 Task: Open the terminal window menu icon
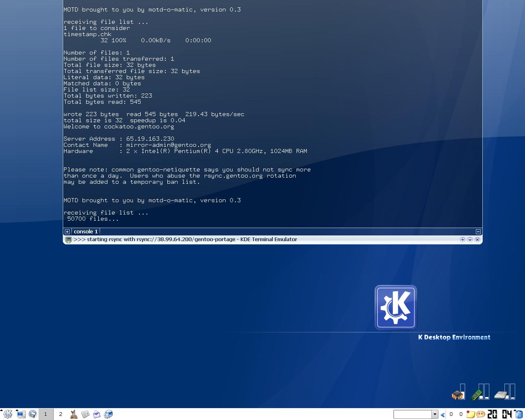68,240
